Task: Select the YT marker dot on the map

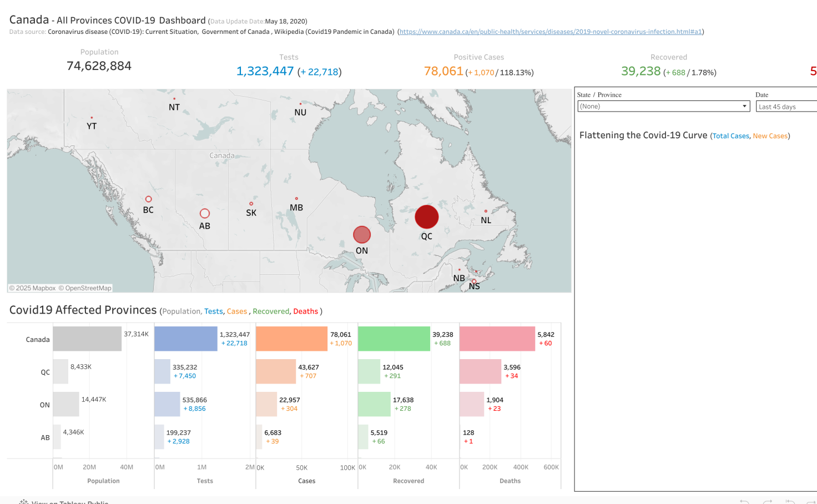Action: click(92, 118)
